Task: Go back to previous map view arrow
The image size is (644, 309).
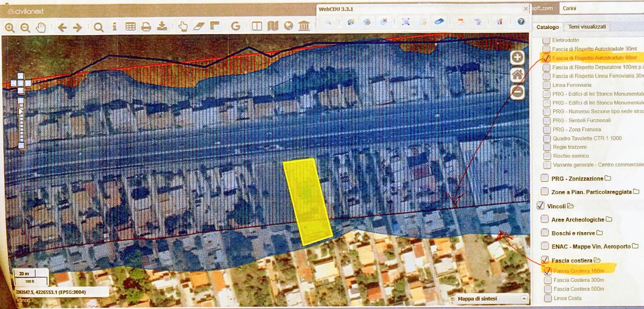Action: tap(62, 27)
